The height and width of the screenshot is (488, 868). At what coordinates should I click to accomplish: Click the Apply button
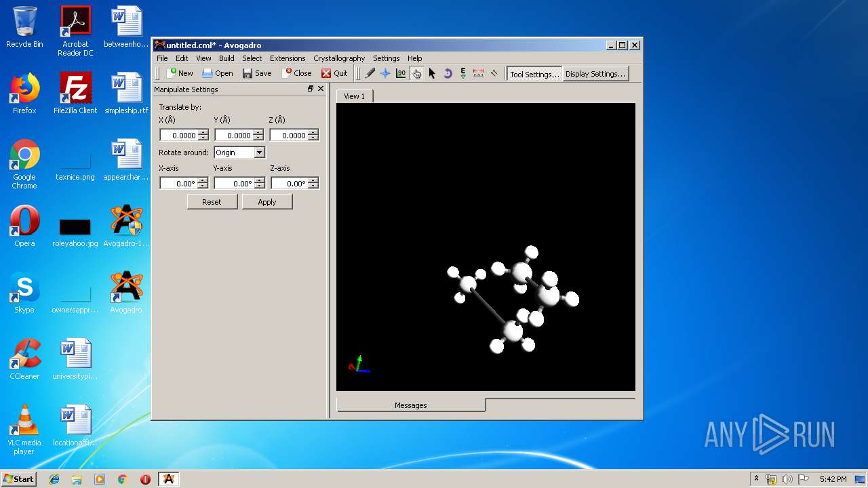click(267, 202)
